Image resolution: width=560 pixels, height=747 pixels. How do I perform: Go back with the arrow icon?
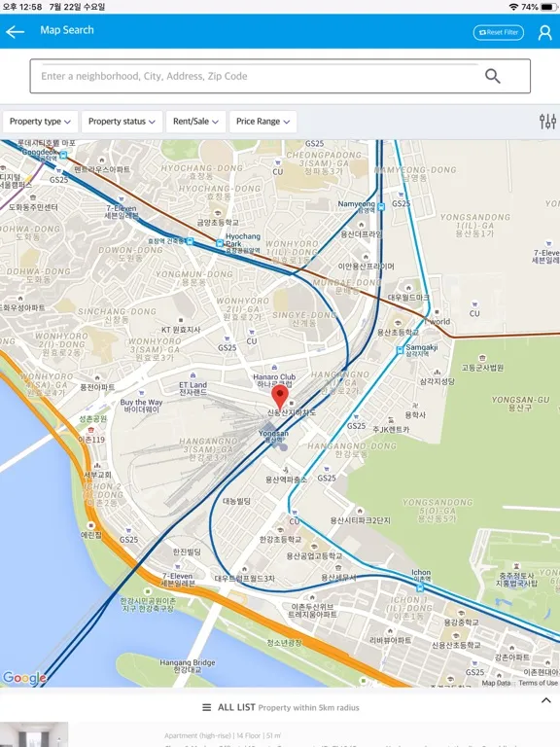point(15,32)
